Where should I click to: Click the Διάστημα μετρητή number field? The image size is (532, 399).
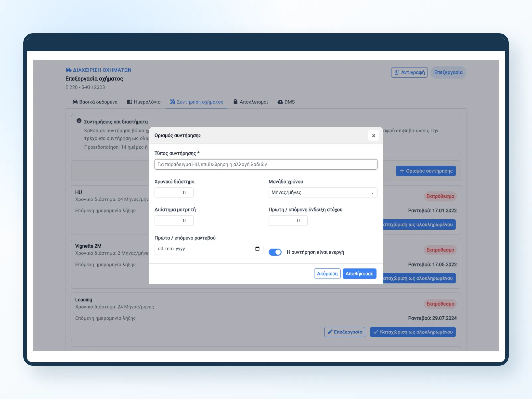174,221
